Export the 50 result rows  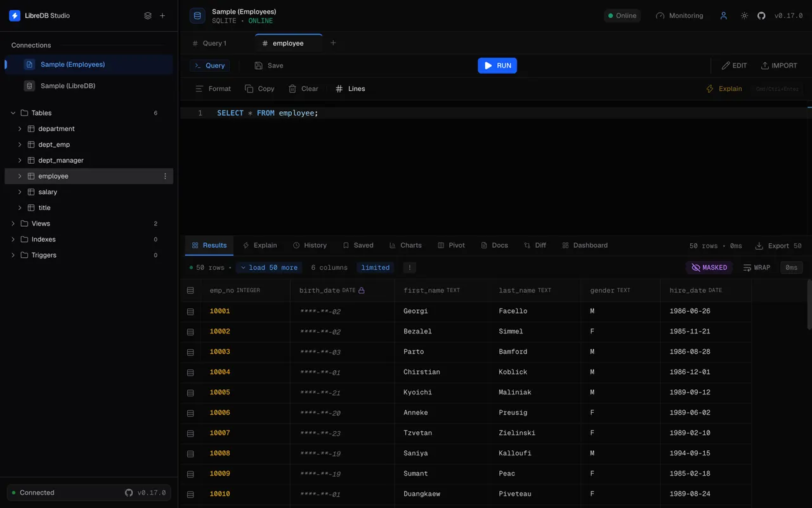pos(778,246)
